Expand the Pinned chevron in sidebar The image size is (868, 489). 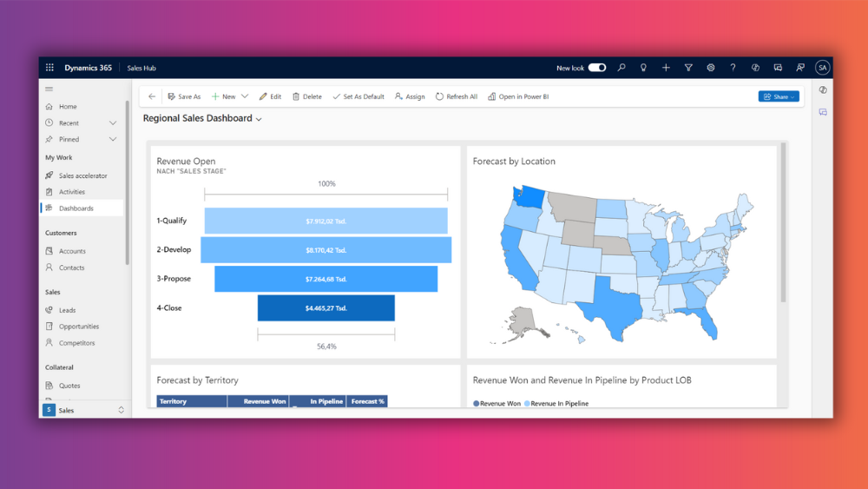coord(113,139)
